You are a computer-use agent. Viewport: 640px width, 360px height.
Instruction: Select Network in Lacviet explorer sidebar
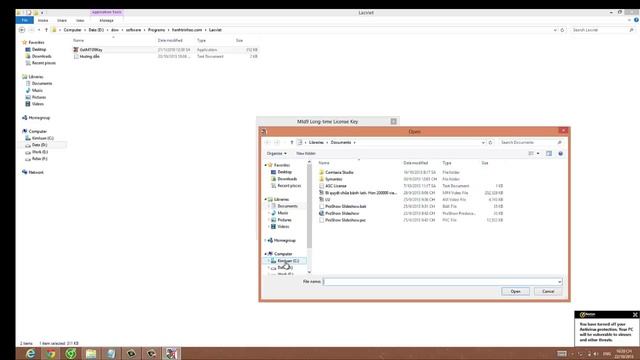coord(36,172)
